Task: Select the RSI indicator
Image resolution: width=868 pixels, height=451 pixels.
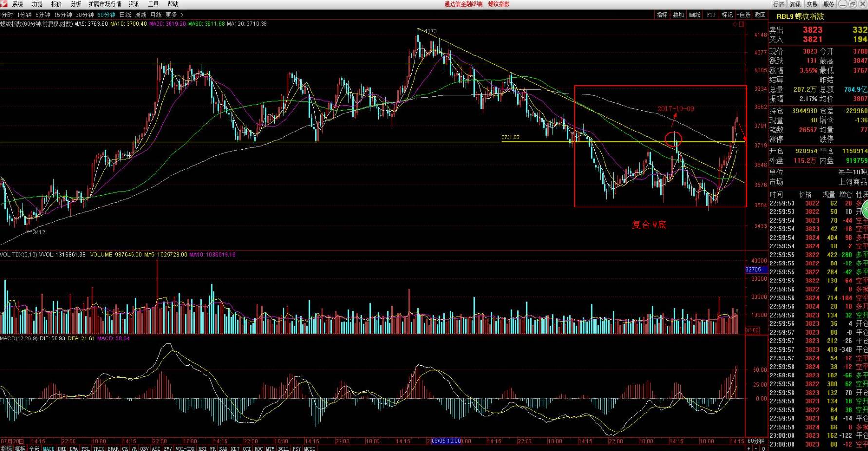Action: (202, 448)
